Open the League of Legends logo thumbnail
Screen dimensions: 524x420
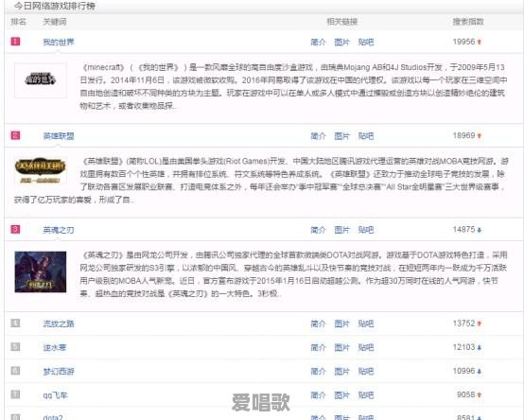coord(41,170)
